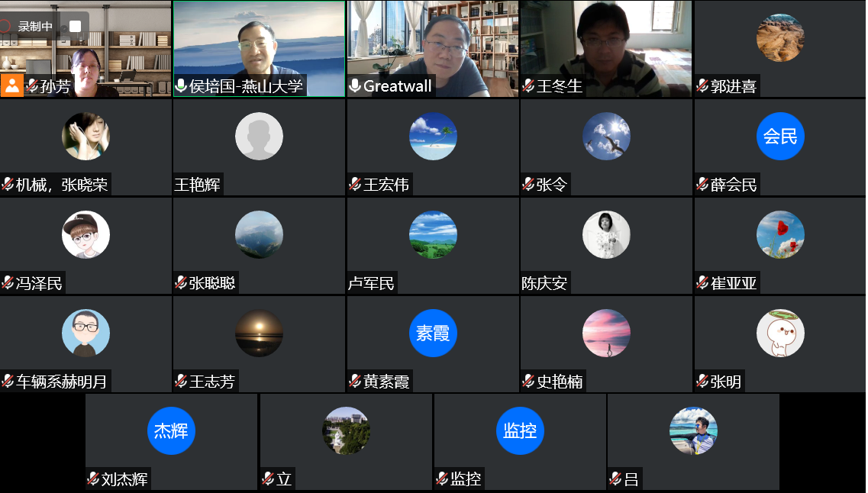The width and height of the screenshot is (868, 493).
Task: Click muted mic icon next to 黄素霞
Action: coord(356,382)
